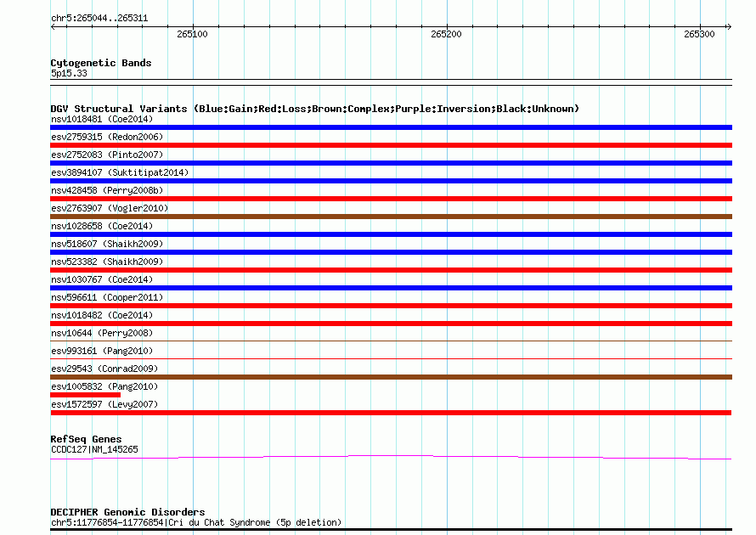Screen dimensions: 756x535
Task: Click the 5p15.33 cytogenetic band label
Action: (x=69, y=73)
